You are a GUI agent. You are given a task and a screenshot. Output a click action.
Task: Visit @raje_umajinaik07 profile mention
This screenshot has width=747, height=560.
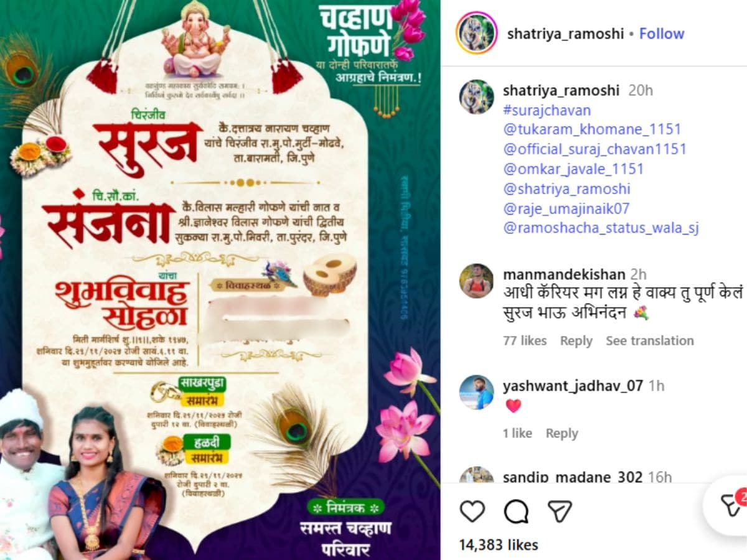[x=566, y=208]
